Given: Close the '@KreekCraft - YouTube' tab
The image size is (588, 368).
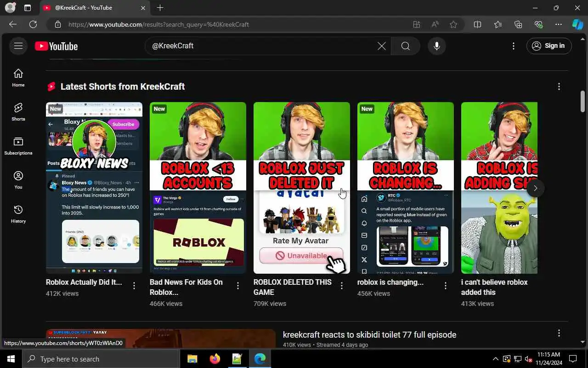Looking at the screenshot, I should pos(143,8).
